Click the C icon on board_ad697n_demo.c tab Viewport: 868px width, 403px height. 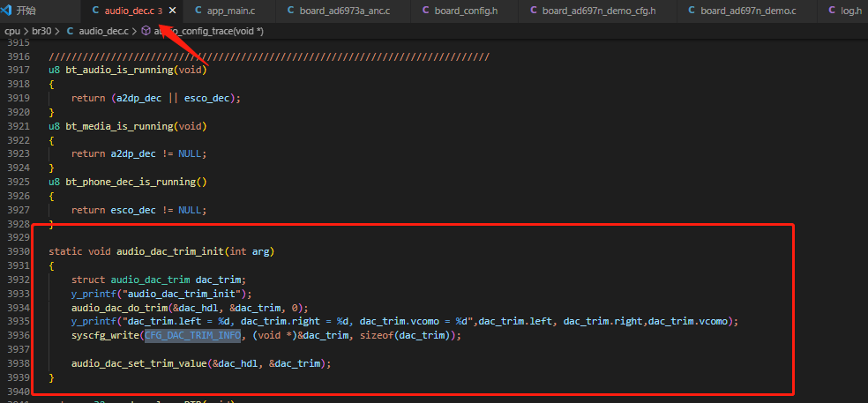692,11
